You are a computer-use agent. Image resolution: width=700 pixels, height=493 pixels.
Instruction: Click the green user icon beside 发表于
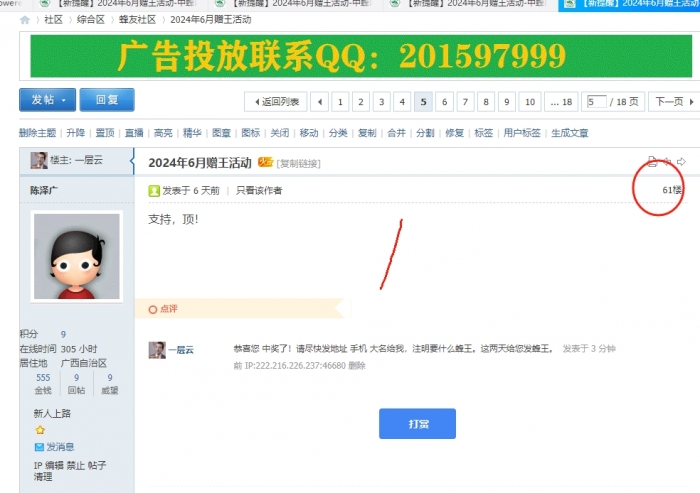(153, 190)
